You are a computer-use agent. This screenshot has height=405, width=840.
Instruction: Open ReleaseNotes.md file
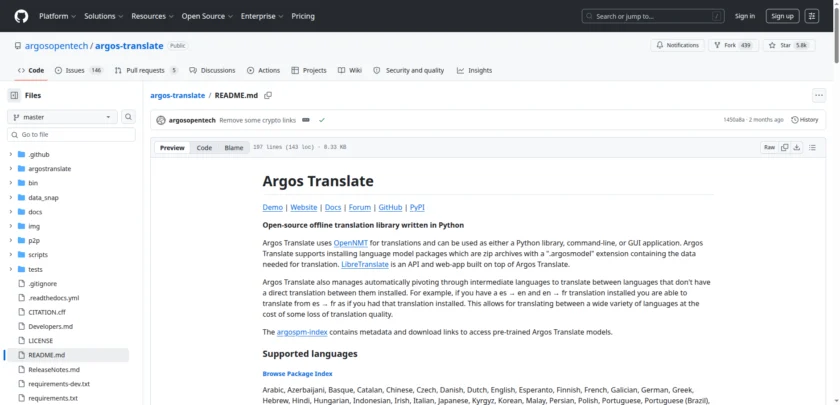tap(54, 370)
